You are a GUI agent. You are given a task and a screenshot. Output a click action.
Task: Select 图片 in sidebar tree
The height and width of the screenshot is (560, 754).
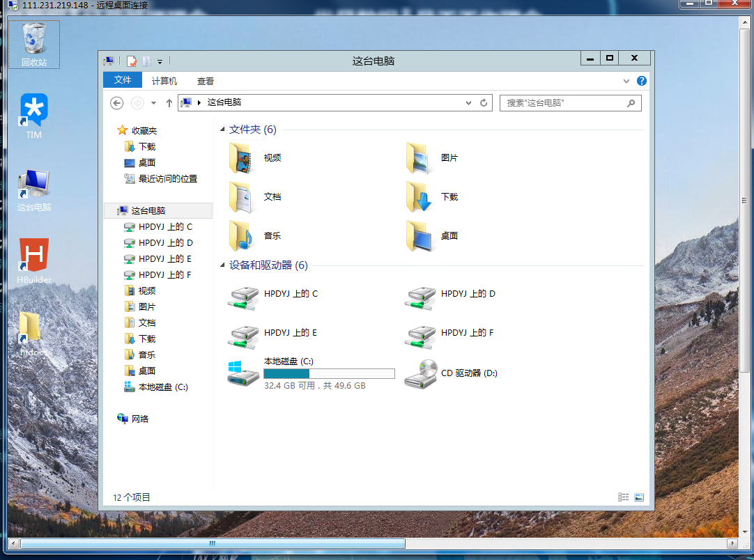click(140, 306)
